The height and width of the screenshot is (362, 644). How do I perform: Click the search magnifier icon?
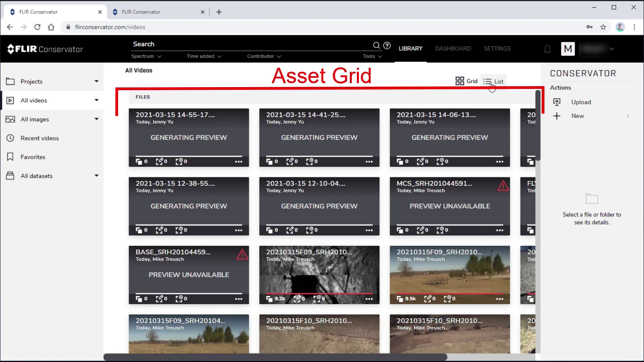[376, 45]
